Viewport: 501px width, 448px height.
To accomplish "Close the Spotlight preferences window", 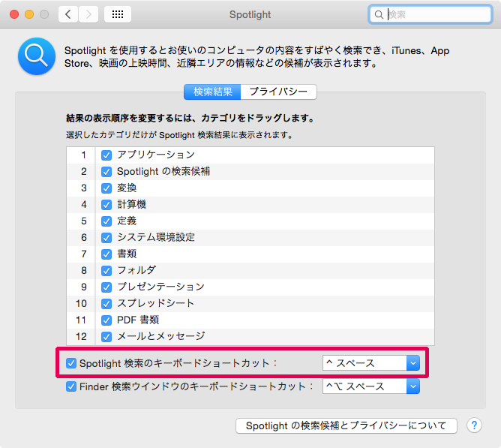I will point(14,14).
